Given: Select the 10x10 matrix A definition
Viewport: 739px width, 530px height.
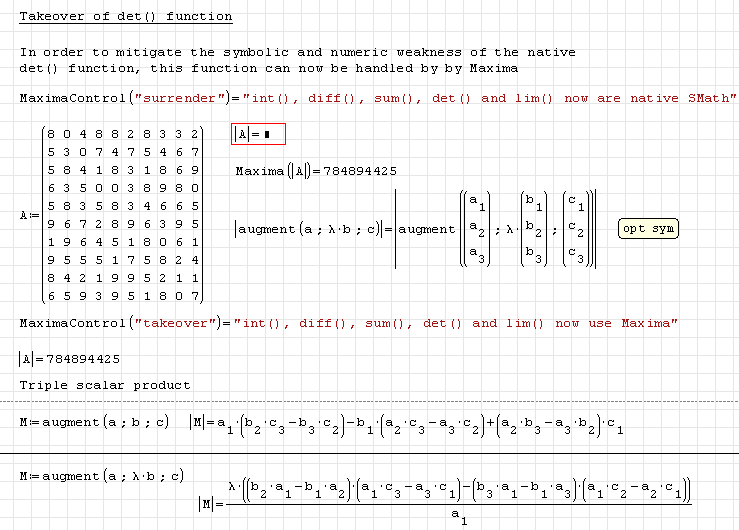Looking at the screenshot, I should pyautogui.click(x=122, y=215).
